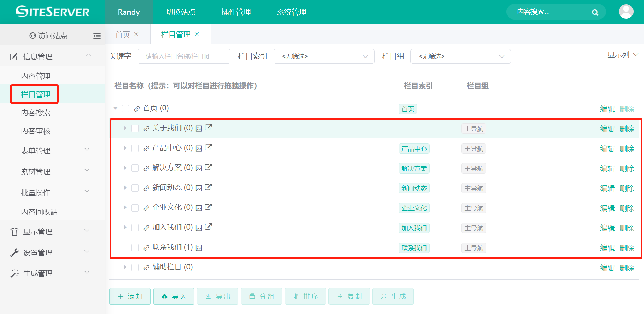Click the keyword input field 请输入栏目名称/栏目Id
This screenshot has width=644, height=314.
click(x=184, y=56)
